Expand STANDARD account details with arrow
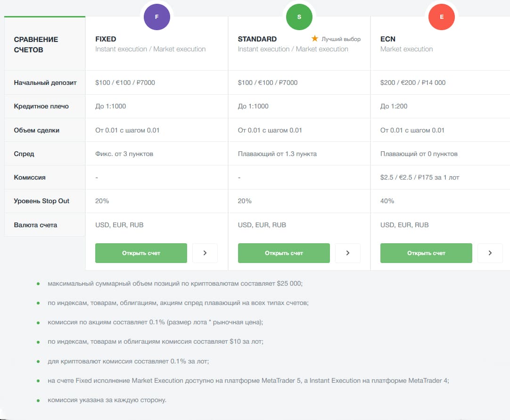Screen dimensions: 510x420 348,253
